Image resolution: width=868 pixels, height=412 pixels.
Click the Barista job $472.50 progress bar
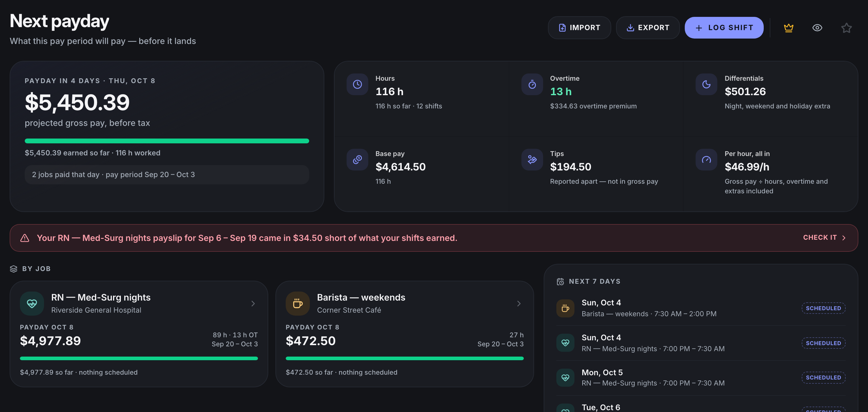[x=404, y=358]
